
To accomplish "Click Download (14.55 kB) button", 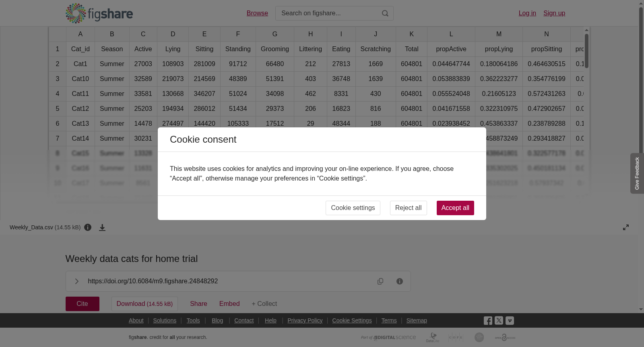I will (144, 304).
